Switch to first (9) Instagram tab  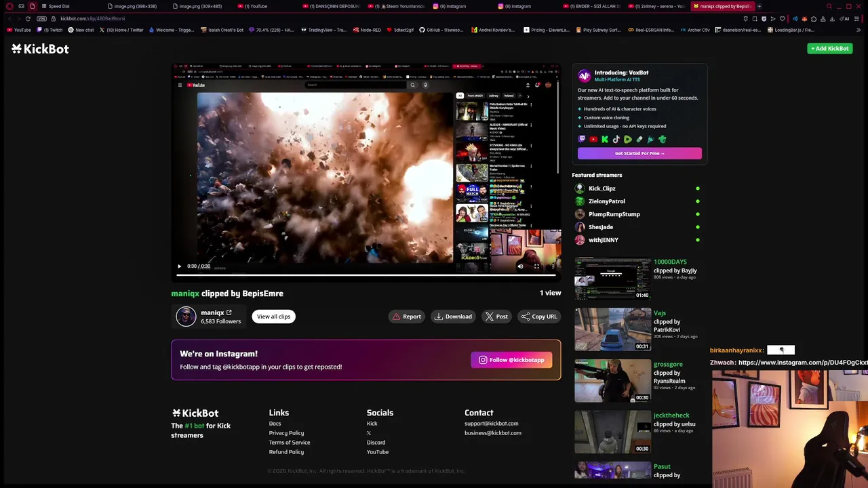tap(450, 6)
